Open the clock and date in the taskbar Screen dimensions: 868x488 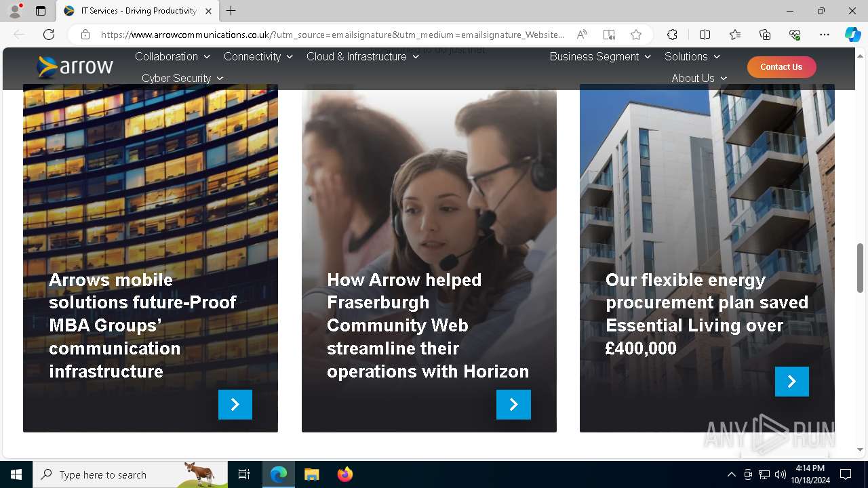tap(810, 474)
